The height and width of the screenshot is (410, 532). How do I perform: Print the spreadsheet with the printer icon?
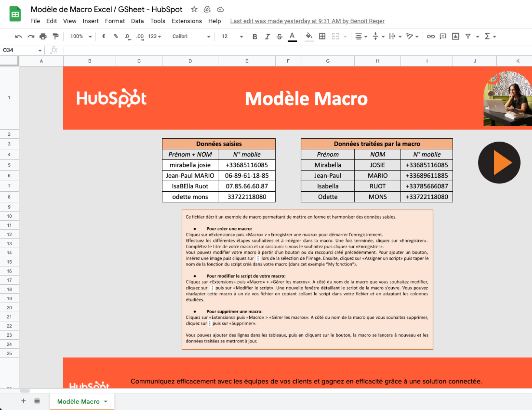43,36
